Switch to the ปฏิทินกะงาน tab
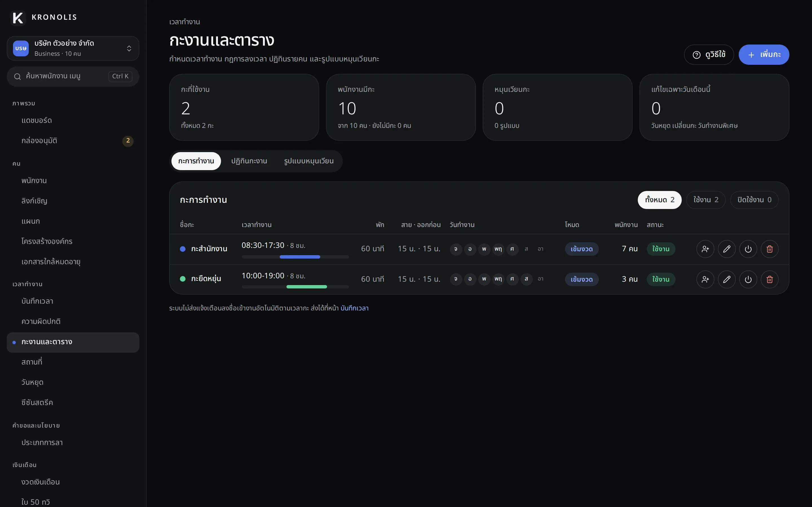812x507 pixels. point(249,161)
